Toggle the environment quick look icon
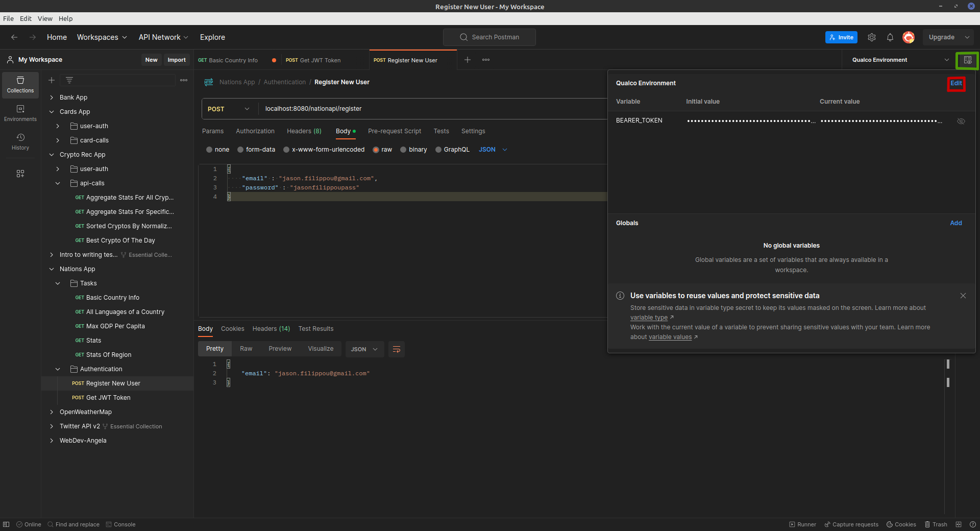The image size is (980, 531). pyautogui.click(x=967, y=60)
